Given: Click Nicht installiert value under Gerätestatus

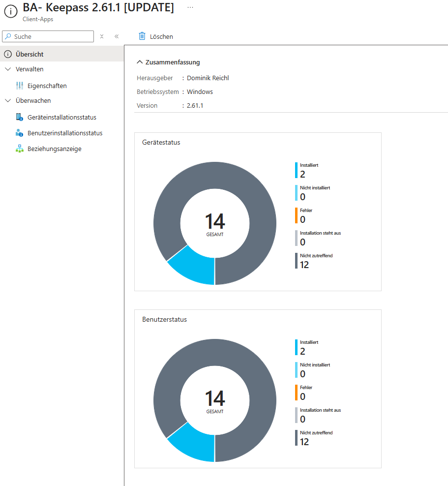Looking at the screenshot, I should click(x=303, y=197).
